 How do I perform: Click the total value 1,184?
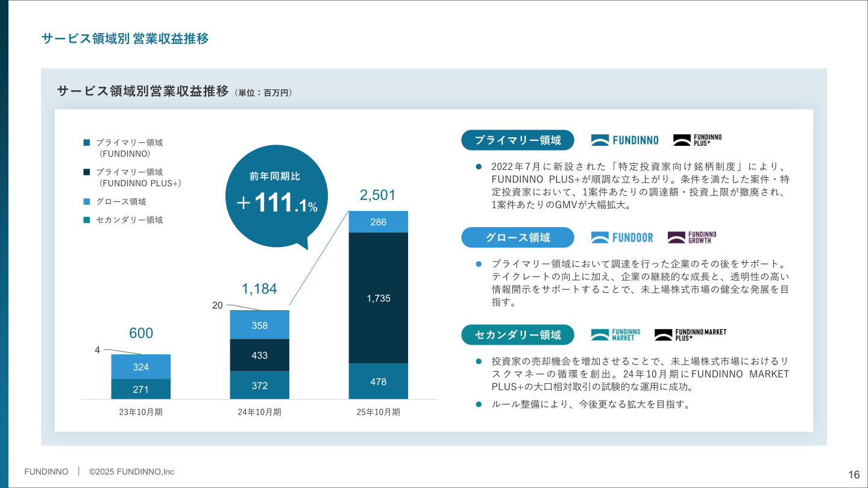pyautogui.click(x=259, y=289)
